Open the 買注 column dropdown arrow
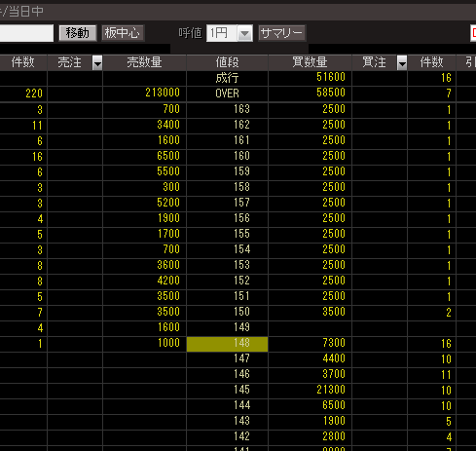The image size is (476, 451). coord(402,62)
